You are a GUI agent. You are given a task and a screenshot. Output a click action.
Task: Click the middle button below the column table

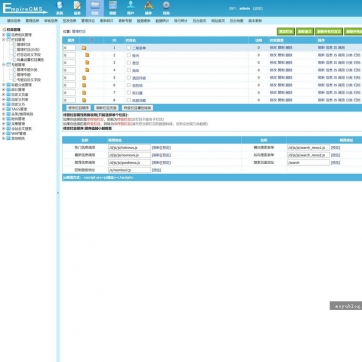tap(106, 108)
